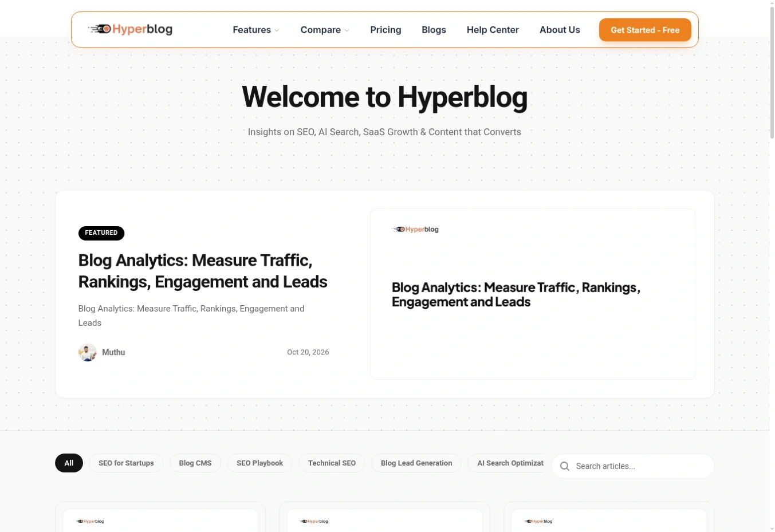The height and width of the screenshot is (532, 775).
Task: Open the Help Center link
Action: (493, 30)
